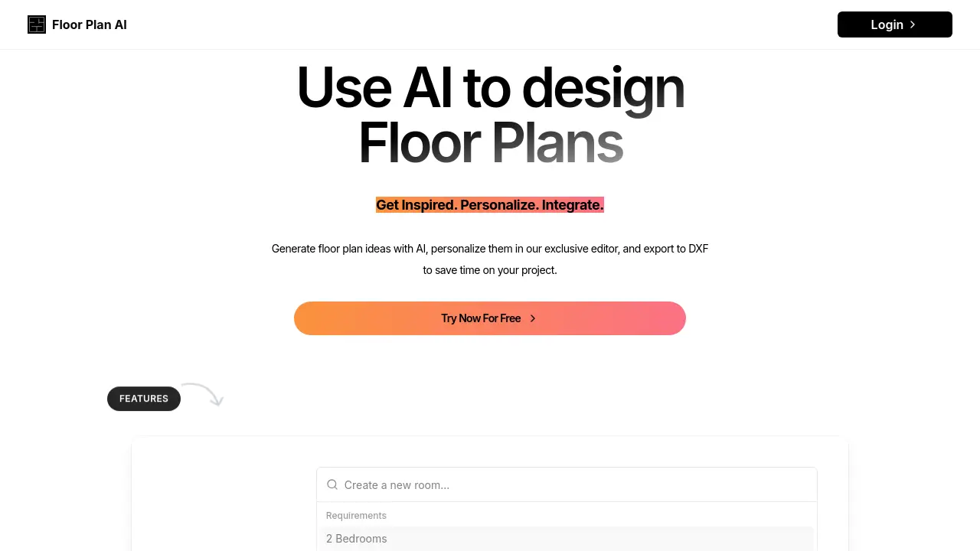Image resolution: width=980 pixels, height=551 pixels.
Task: Click the black floor plan grid emblem in header
Action: point(37,24)
